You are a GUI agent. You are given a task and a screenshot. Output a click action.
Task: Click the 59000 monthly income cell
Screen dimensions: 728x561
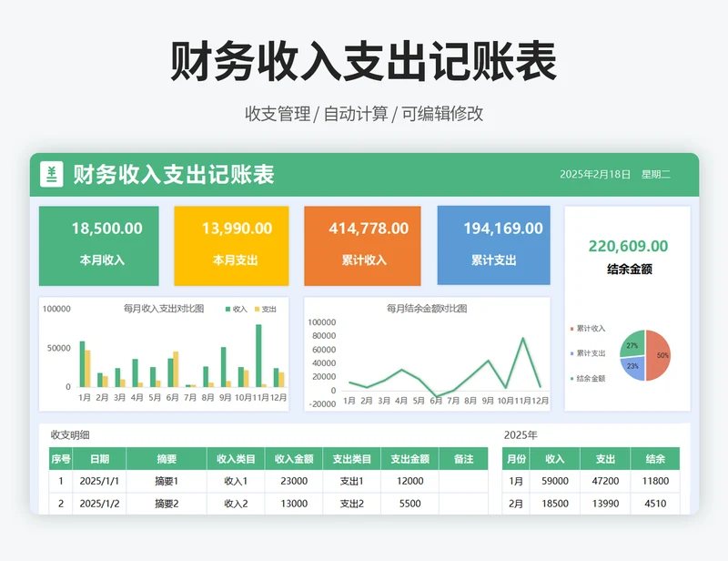pyautogui.click(x=555, y=481)
